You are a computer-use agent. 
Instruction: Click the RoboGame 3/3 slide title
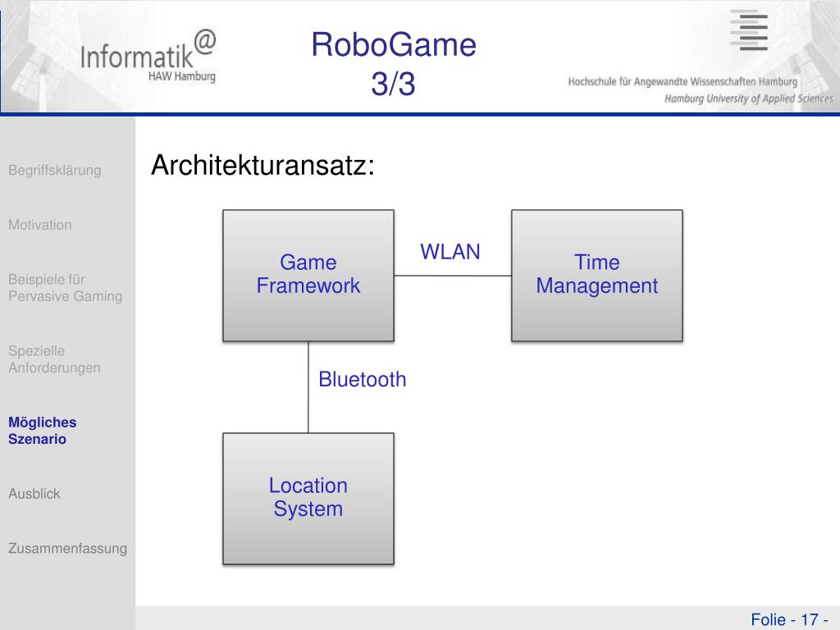(x=394, y=64)
